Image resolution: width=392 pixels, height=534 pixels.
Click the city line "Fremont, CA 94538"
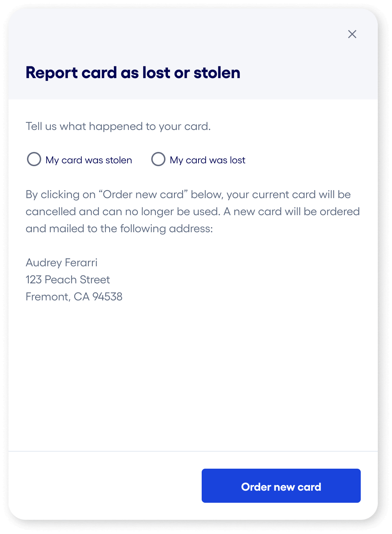pos(74,296)
